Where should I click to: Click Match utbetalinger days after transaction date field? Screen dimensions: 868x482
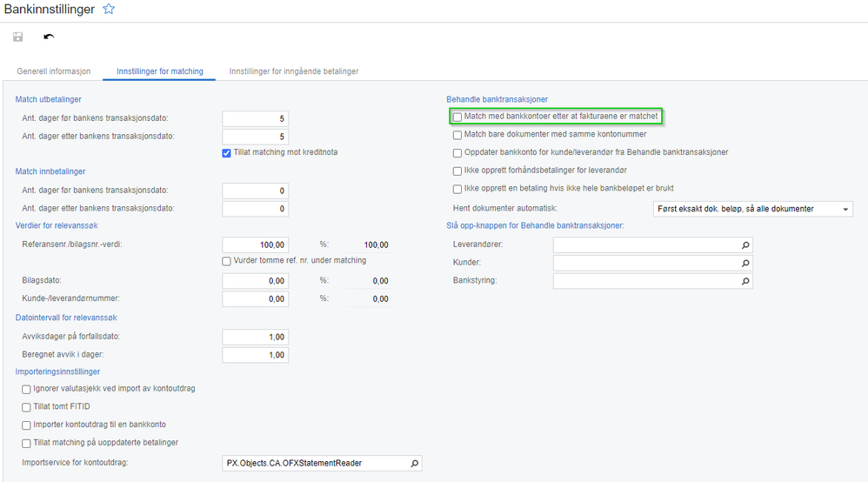255,137
